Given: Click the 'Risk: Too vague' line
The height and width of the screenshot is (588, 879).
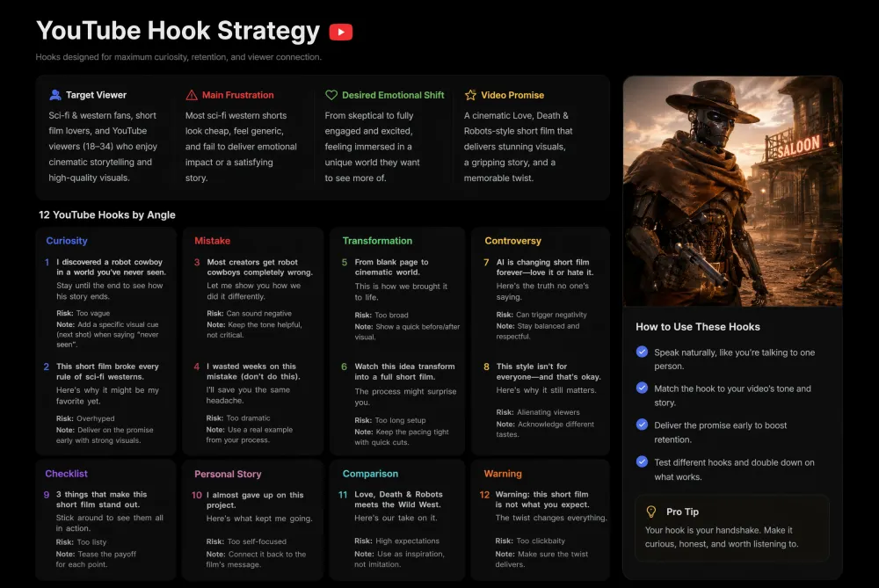Looking at the screenshot, I should pos(83,314).
